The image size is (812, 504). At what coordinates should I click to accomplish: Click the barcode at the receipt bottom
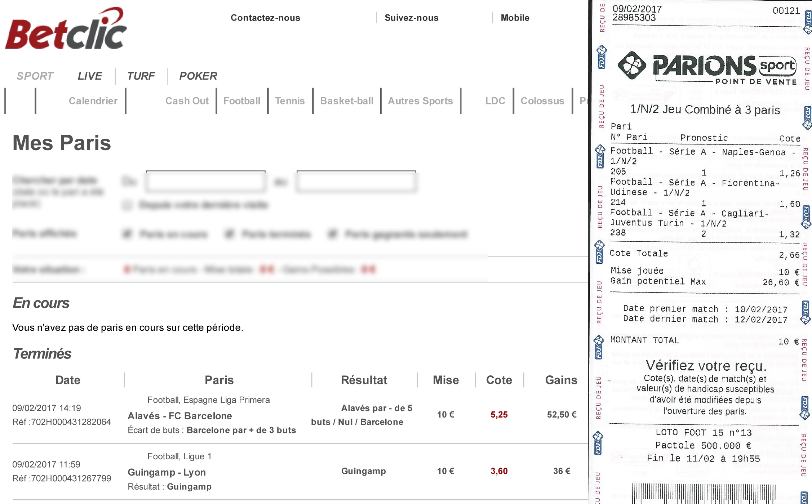[x=704, y=493]
